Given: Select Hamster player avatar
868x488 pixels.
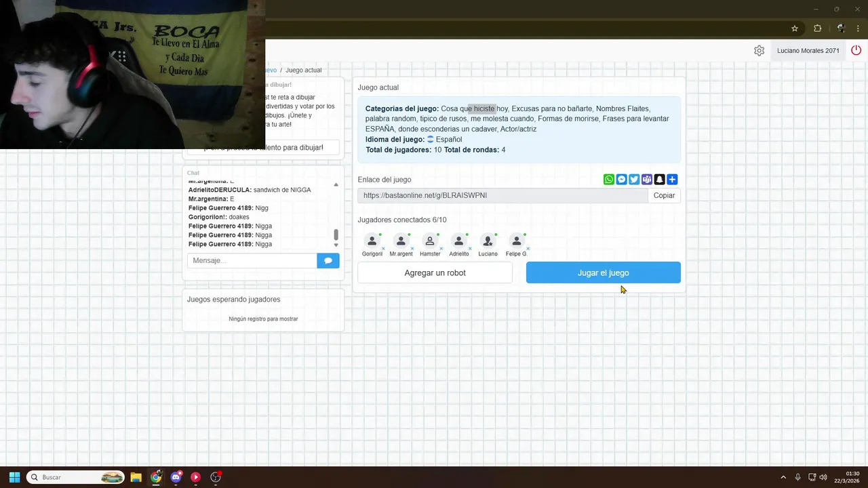Looking at the screenshot, I should [x=430, y=241].
